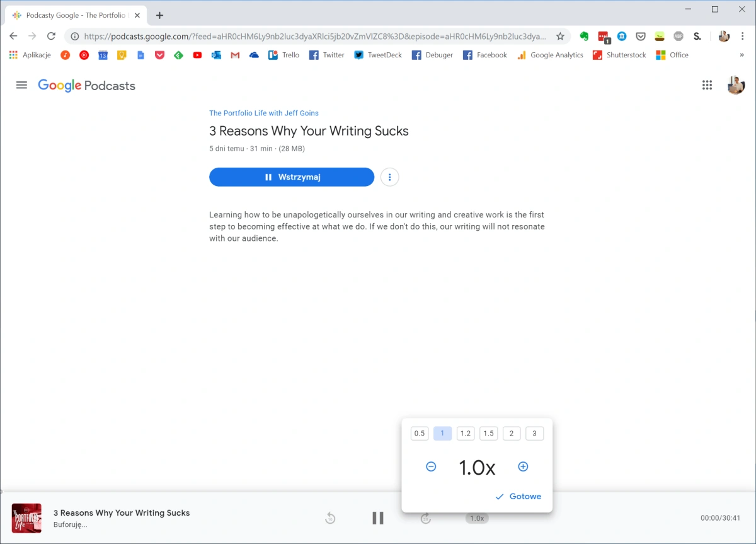This screenshot has width=756, height=544.
Task: Open the Pocket extension in toolbar
Action: (641, 36)
